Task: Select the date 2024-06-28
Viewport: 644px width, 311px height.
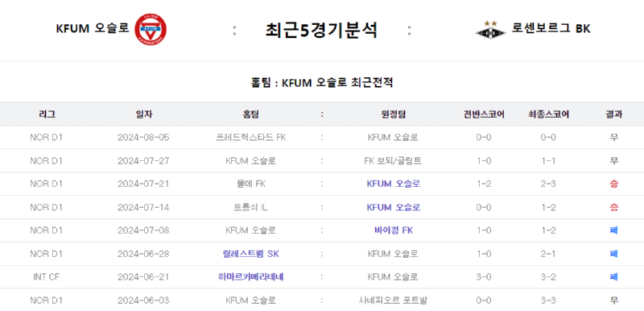Action: click(143, 254)
